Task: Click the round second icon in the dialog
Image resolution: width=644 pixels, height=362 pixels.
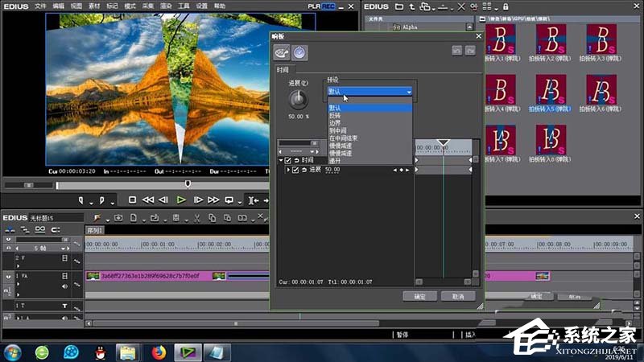Action: coord(299,52)
